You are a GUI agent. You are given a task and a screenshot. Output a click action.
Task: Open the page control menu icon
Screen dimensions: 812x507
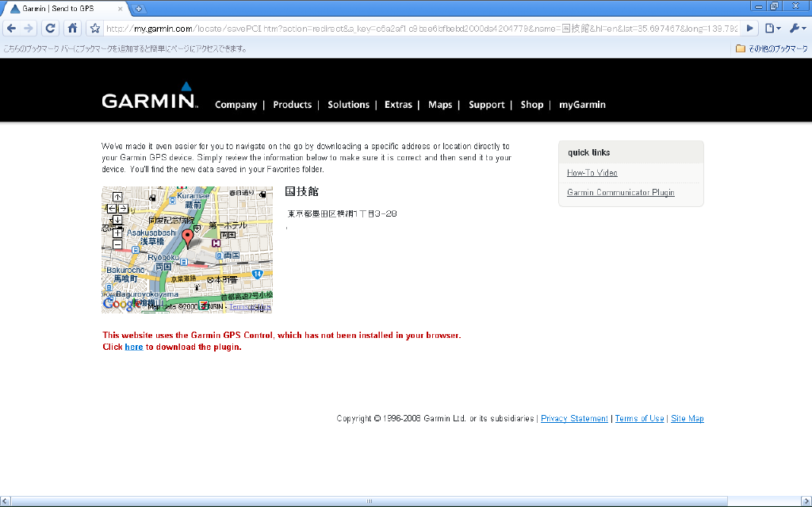pyautogui.click(x=772, y=28)
